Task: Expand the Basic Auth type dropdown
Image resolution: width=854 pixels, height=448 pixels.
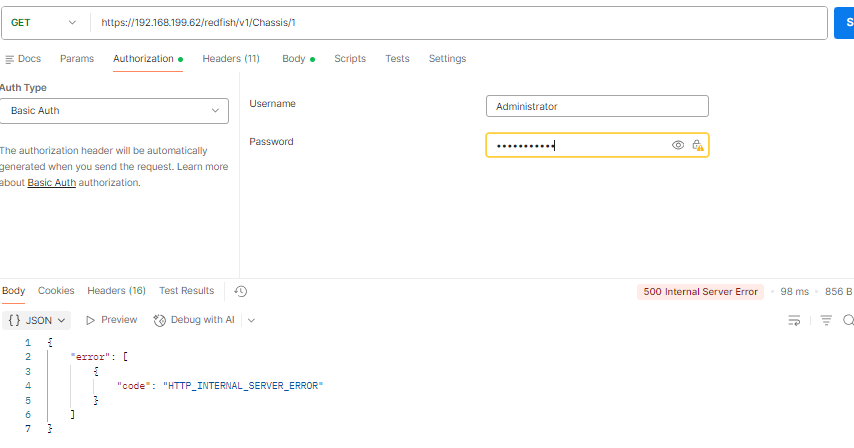Action: pyautogui.click(x=115, y=110)
